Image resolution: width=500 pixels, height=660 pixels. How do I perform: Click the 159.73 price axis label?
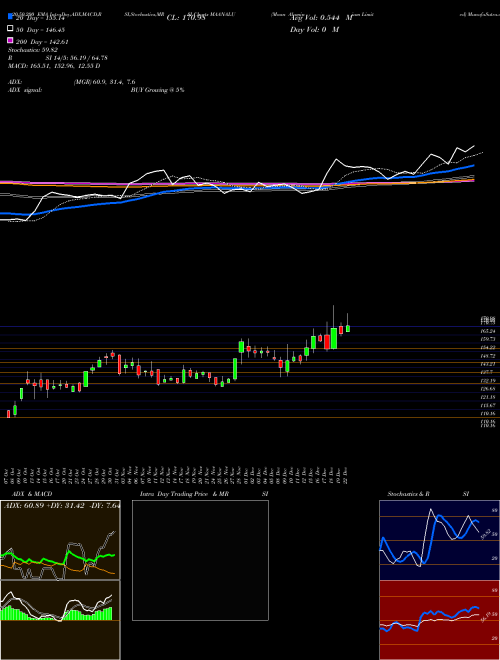click(489, 339)
